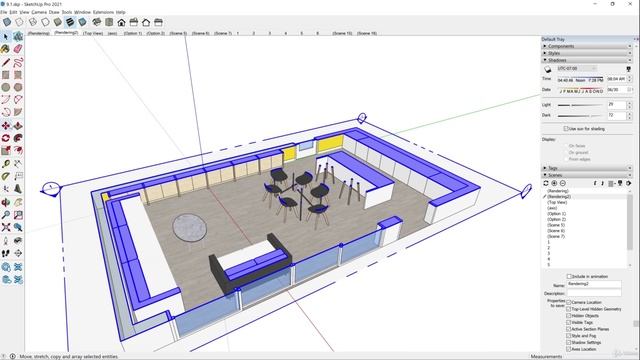Increase Light value with stepper
640x360 pixels.
[x=629, y=103]
